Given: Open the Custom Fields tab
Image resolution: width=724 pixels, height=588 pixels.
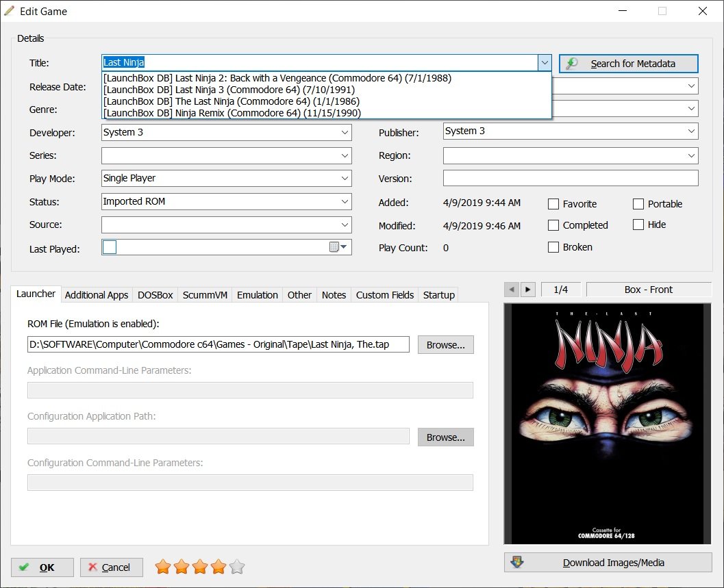Looking at the screenshot, I should click(x=385, y=295).
